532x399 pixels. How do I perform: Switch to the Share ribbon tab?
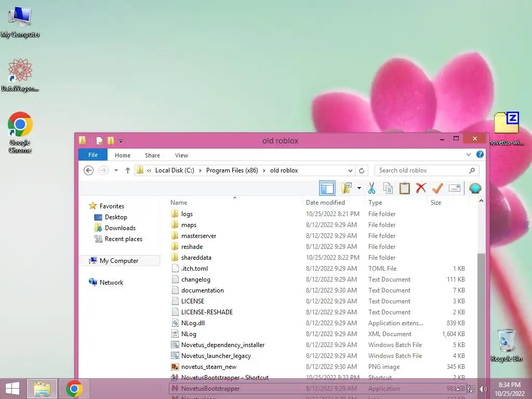click(152, 155)
